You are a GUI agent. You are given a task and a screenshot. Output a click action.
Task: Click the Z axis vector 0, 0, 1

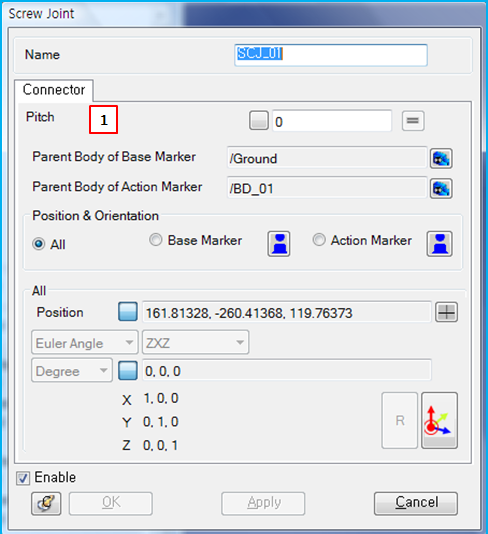tap(161, 445)
